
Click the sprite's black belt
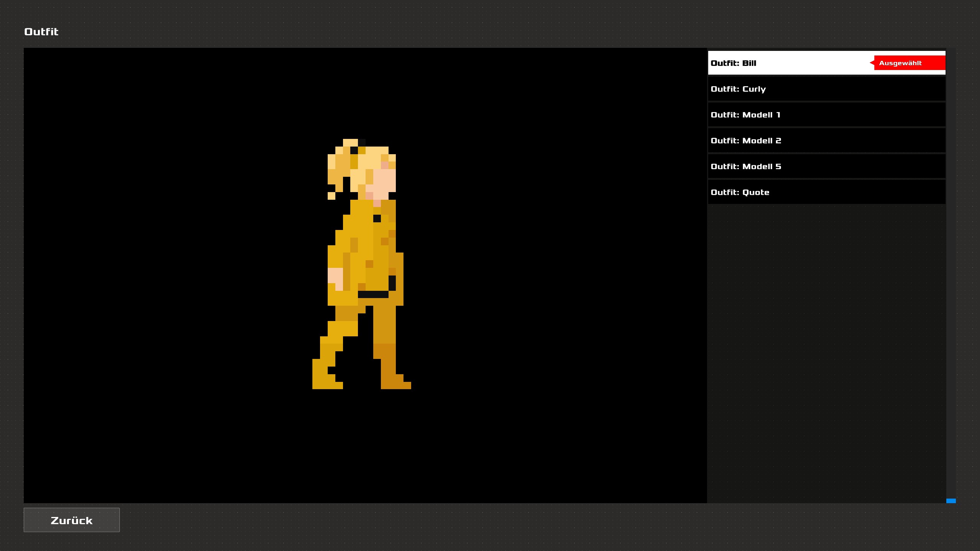click(373, 294)
